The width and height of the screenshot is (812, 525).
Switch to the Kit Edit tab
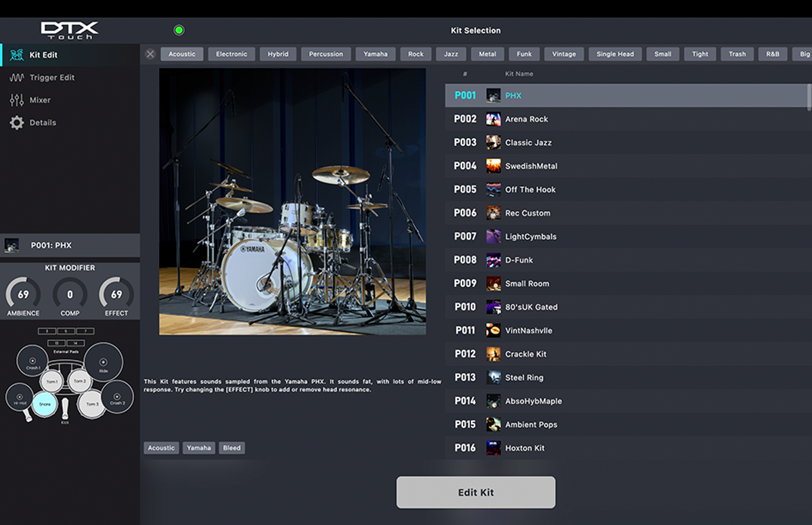[x=43, y=55]
